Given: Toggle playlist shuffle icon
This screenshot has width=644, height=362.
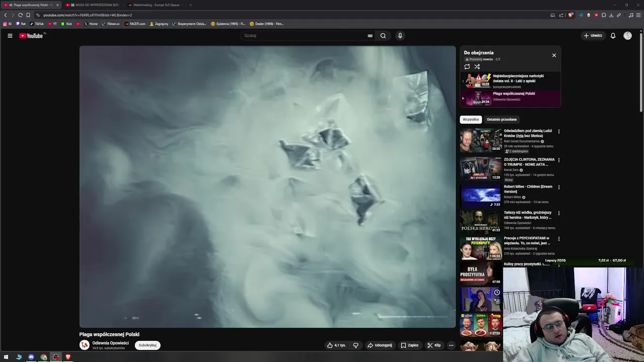Looking at the screenshot, I should click(x=477, y=66).
